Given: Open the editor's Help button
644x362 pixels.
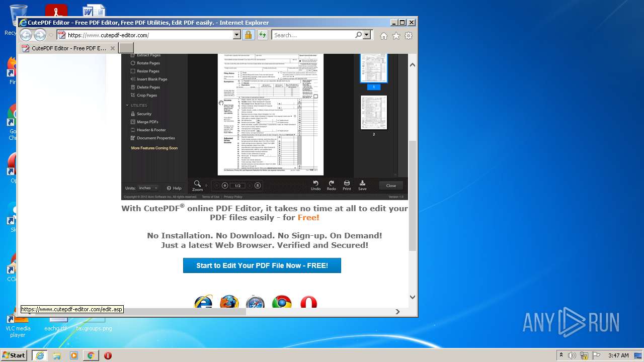Looking at the screenshot, I should [174, 188].
